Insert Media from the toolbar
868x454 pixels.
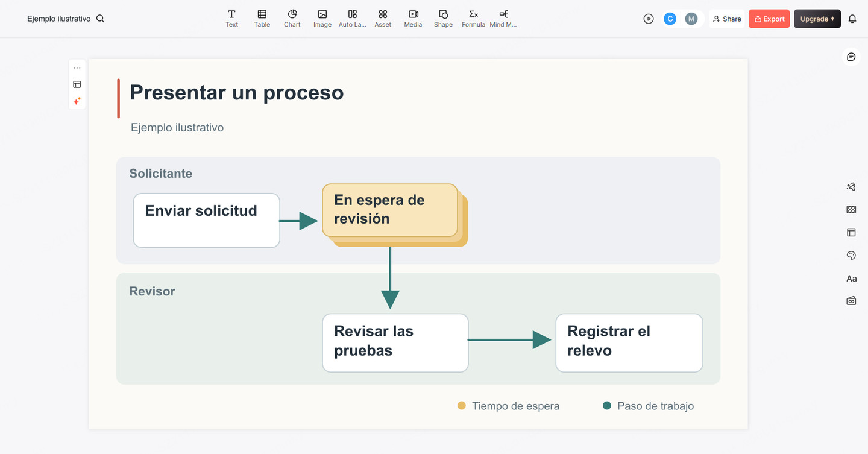(x=413, y=18)
